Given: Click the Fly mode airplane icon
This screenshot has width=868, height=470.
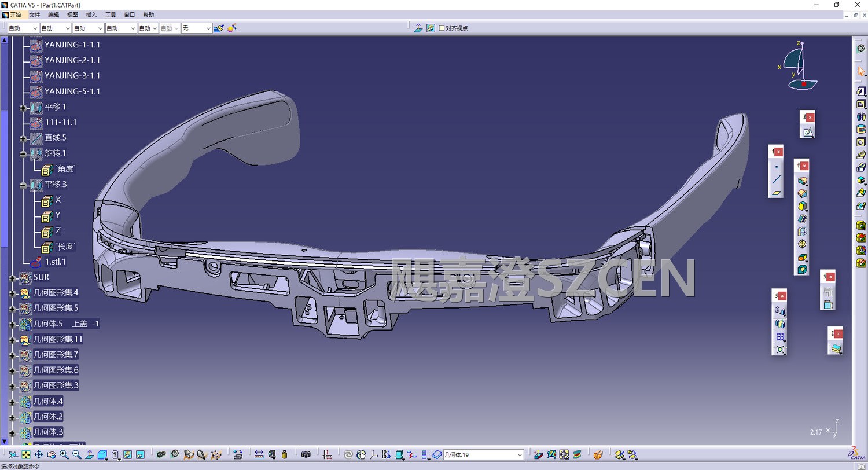Looking at the screenshot, I should click(13, 455).
